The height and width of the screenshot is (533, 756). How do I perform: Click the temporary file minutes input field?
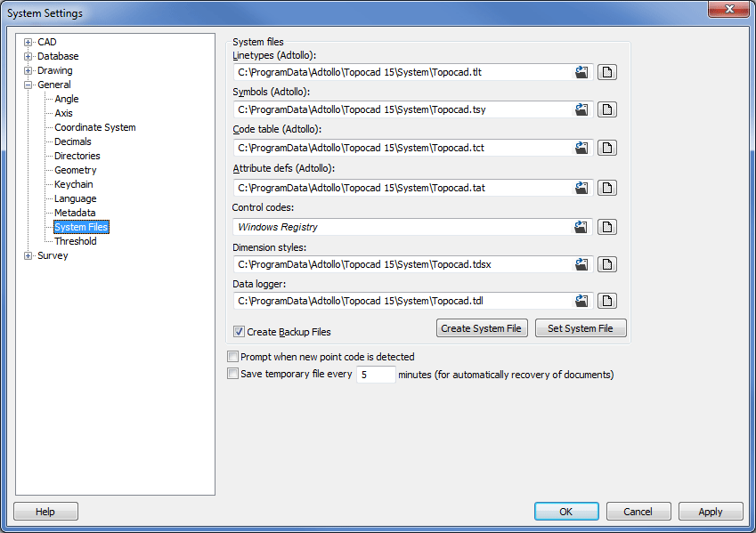pos(376,376)
